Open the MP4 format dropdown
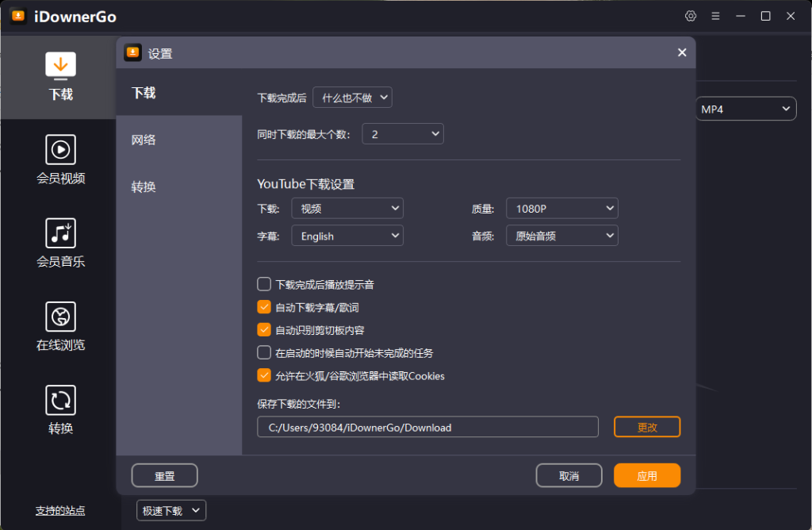The height and width of the screenshot is (530, 812). pyautogui.click(x=745, y=108)
